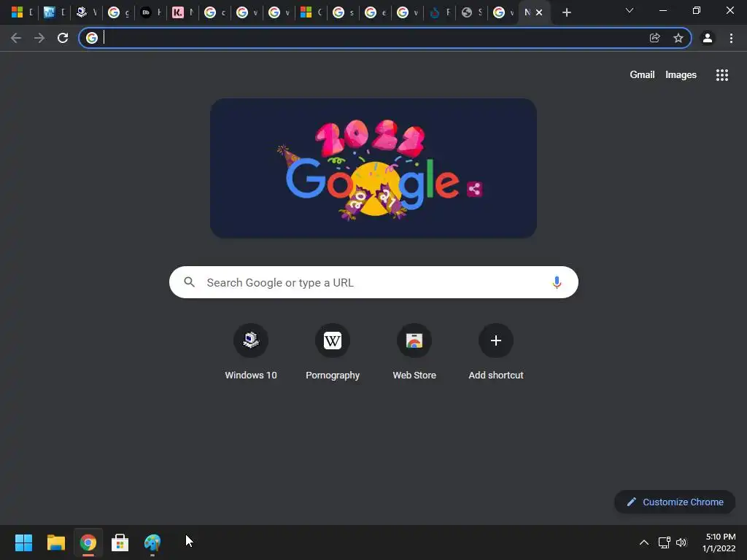Click the Google icon in the address bar

92,38
